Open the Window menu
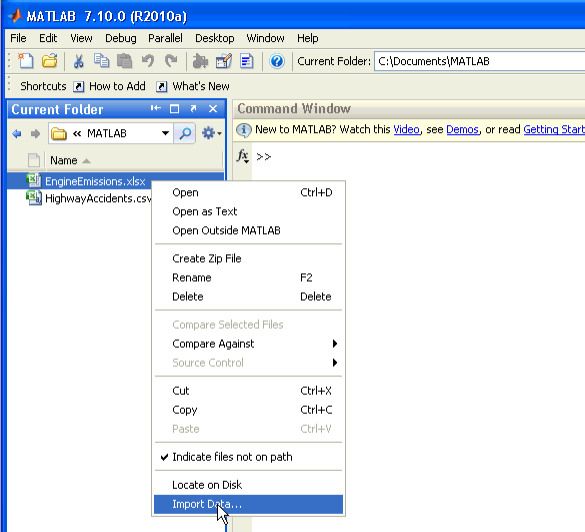This screenshot has height=532, width=585. point(265,38)
